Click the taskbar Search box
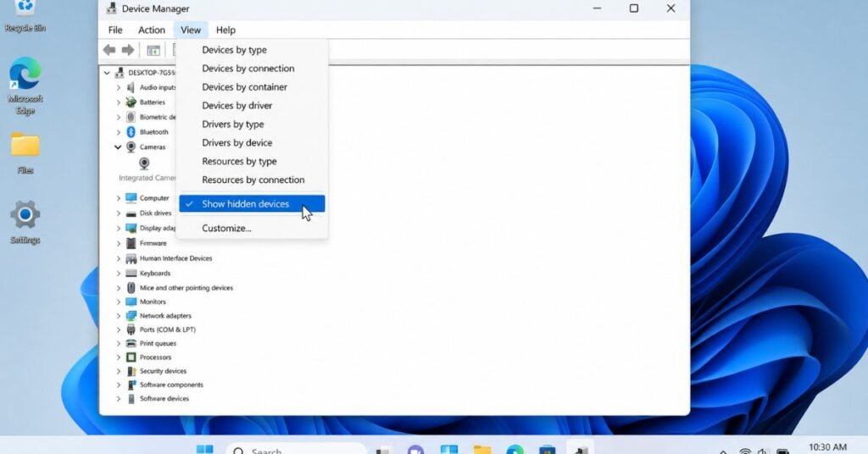The image size is (868, 454). (x=296, y=450)
